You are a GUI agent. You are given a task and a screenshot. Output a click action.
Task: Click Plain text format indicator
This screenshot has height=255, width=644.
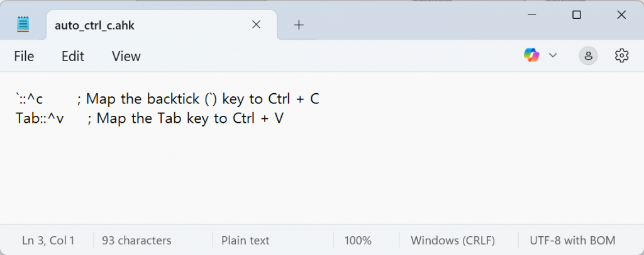point(245,241)
